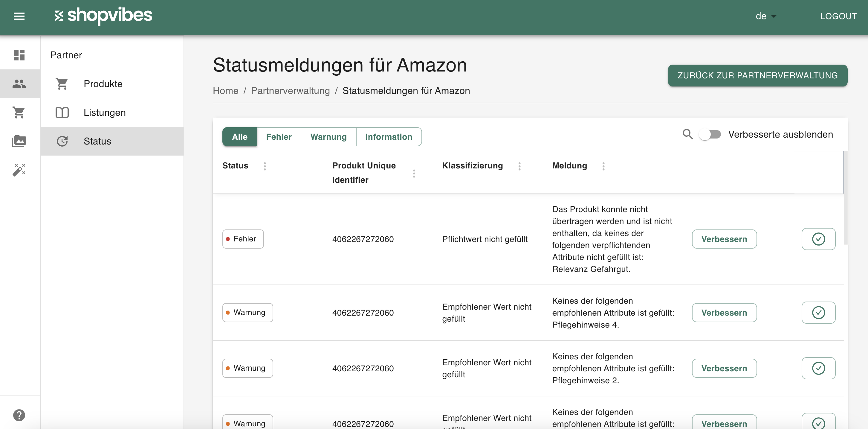Open the hamburger navigation menu
This screenshot has width=868, height=429.
coord(19,16)
